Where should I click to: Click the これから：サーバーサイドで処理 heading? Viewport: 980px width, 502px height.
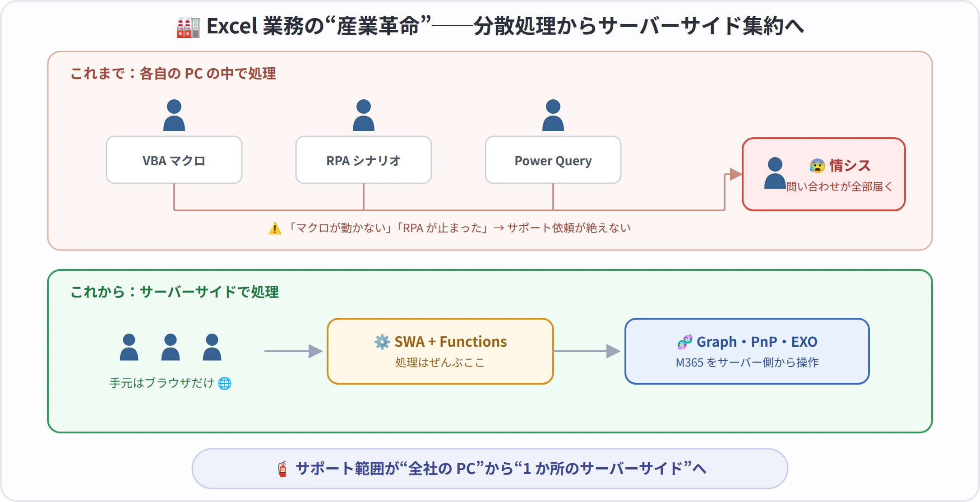click(x=175, y=292)
